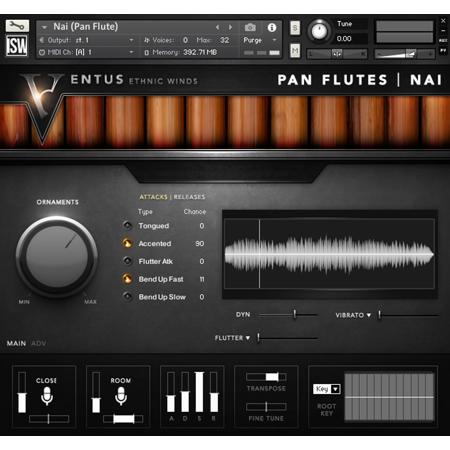Click the DYN slider
Screen dimensions: 450x450
pos(288,314)
